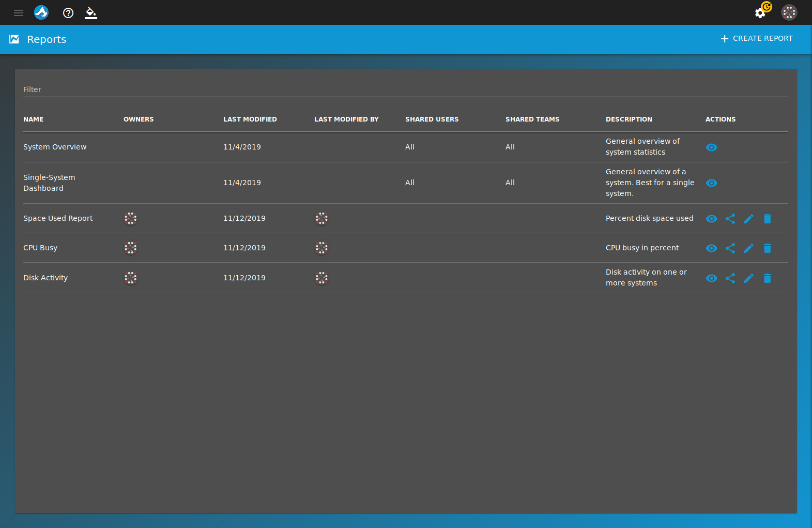Open the help question mark icon
Viewport: 812px width, 528px height.
pos(68,13)
